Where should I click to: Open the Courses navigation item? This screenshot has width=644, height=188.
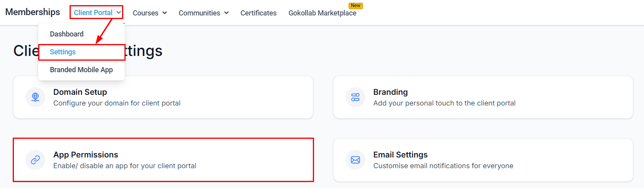(145, 13)
